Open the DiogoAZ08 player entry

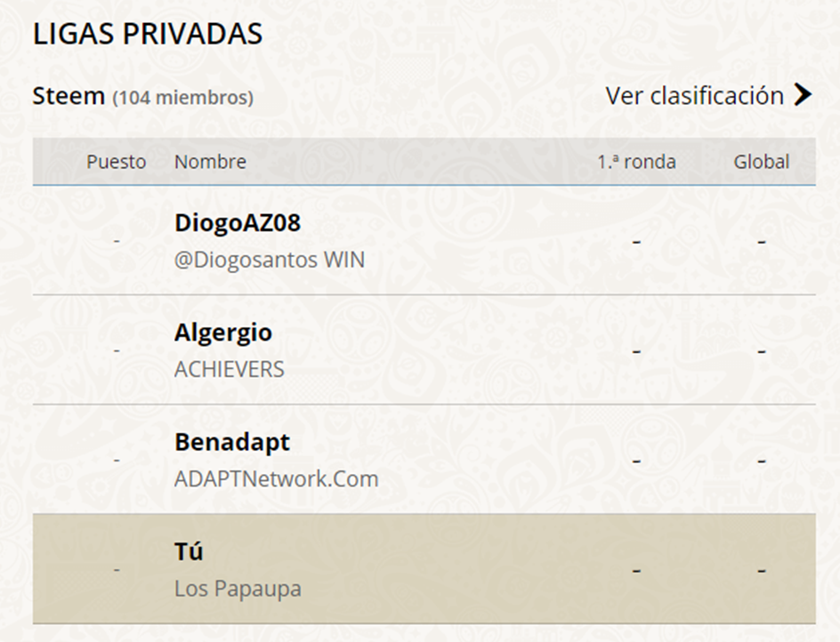pos(238,223)
